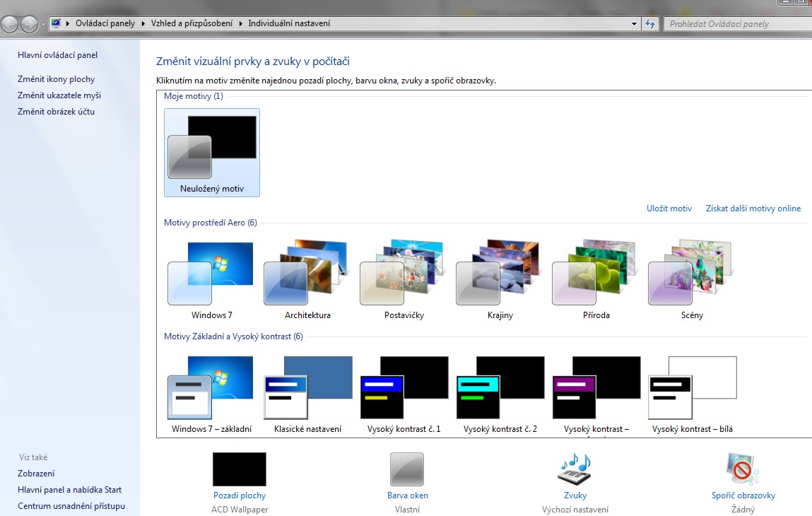Select Vysoký kontrast č. 2 theme

click(500, 394)
